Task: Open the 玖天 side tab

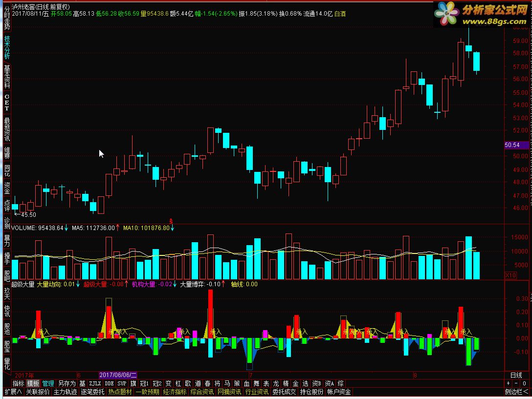Action: [x=7, y=294]
